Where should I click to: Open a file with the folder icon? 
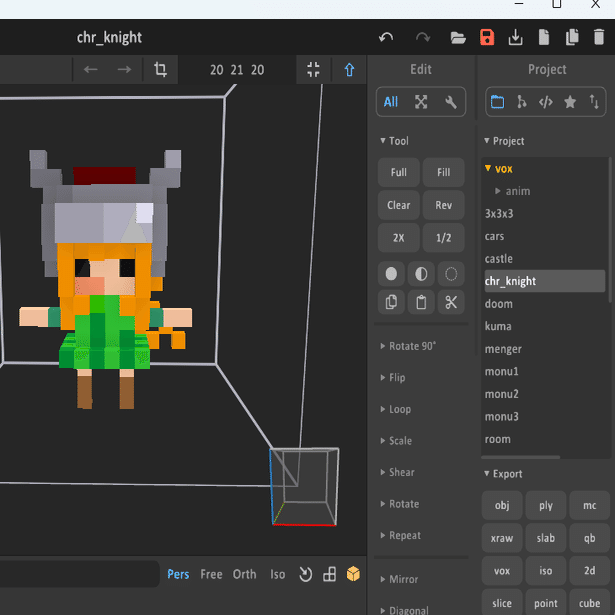tap(458, 38)
